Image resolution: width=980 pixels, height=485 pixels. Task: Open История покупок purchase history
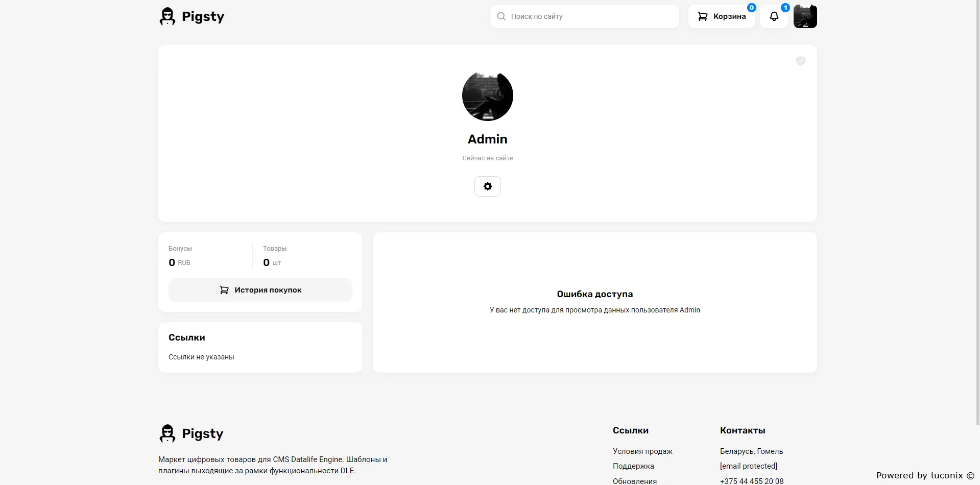[260, 290]
